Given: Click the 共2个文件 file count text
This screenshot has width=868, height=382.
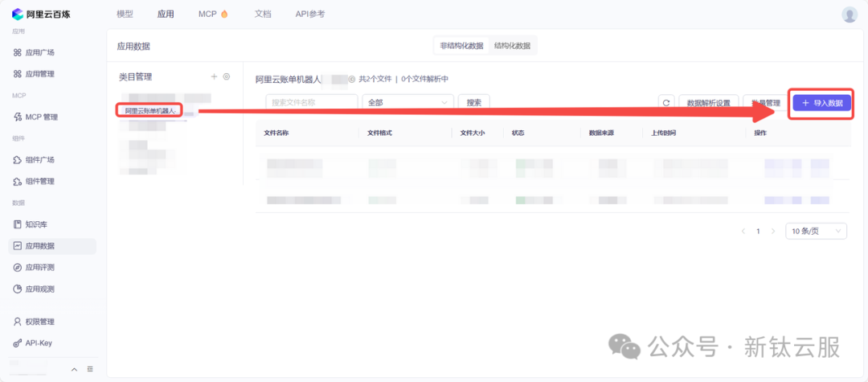Looking at the screenshot, I should pyautogui.click(x=375, y=79).
